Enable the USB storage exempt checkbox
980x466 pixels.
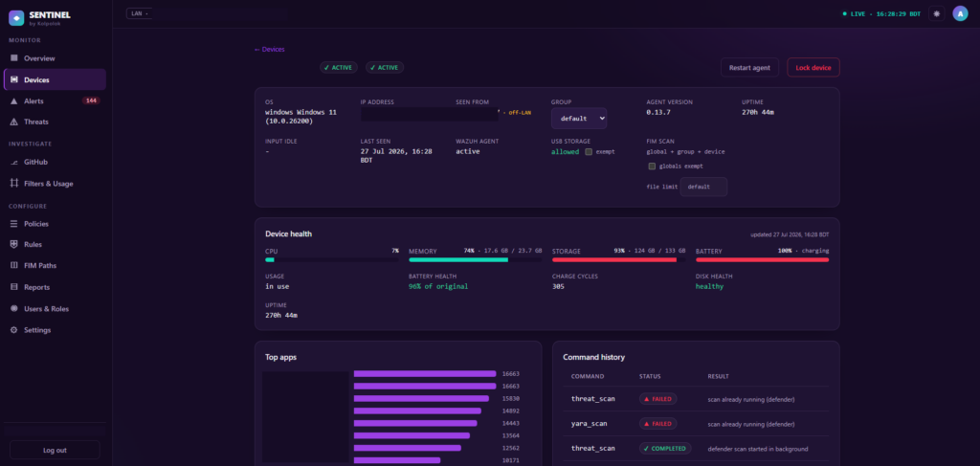point(589,152)
